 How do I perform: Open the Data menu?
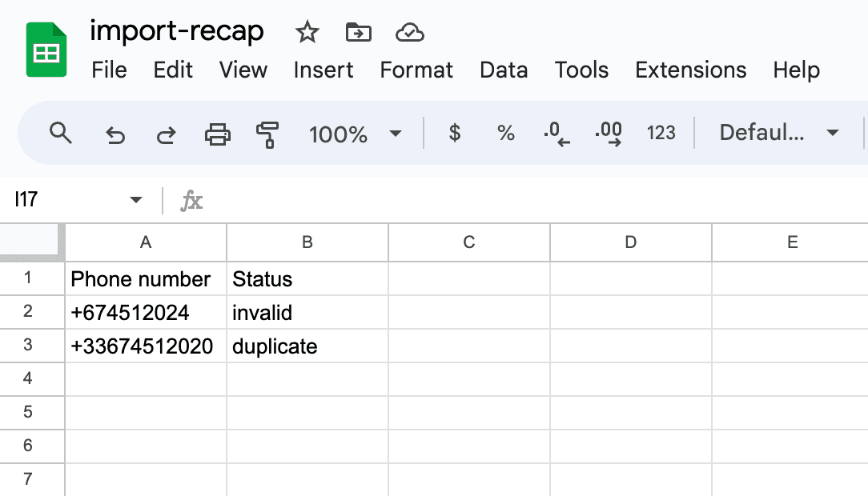pos(504,70)
